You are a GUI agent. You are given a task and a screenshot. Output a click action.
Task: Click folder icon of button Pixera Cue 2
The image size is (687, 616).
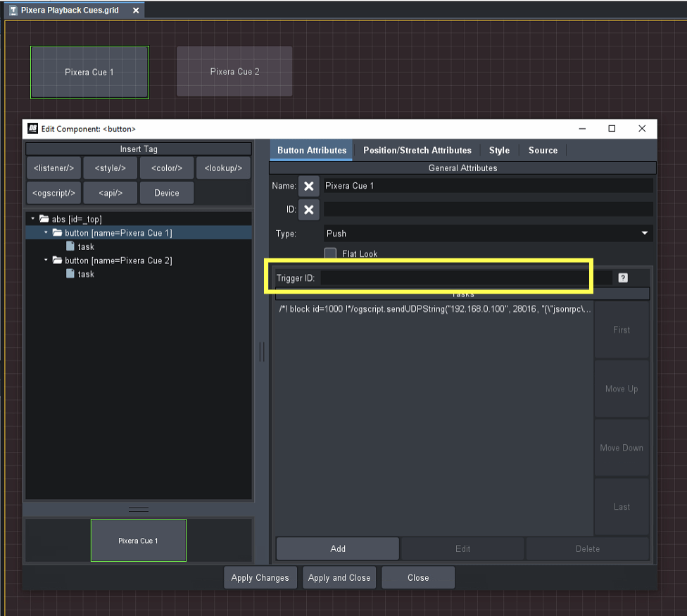[58, 260]
